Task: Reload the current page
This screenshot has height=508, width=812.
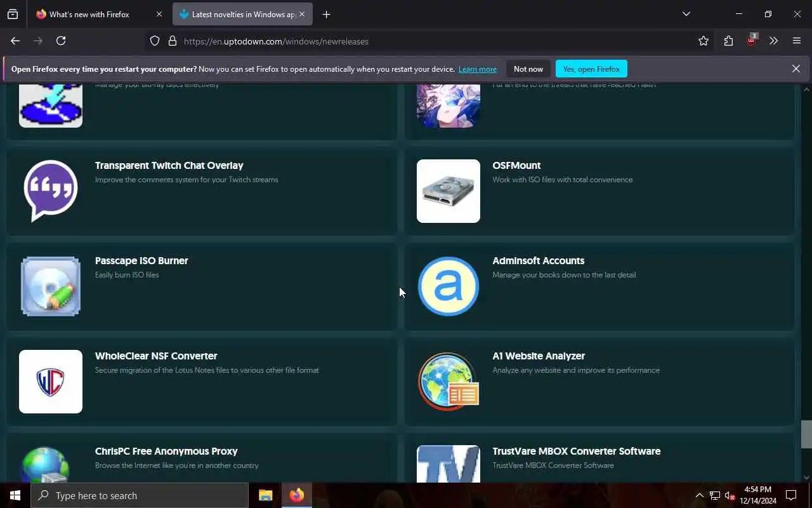Action: click(x=61, y=41)
